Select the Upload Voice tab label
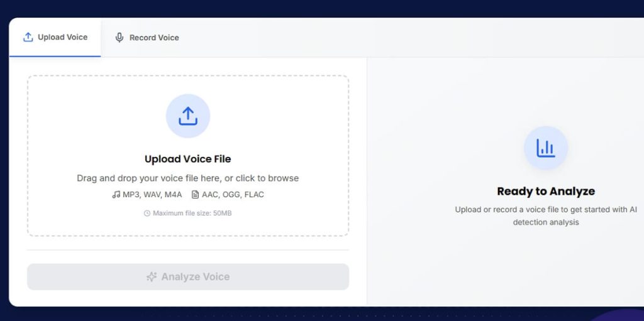 click(62, 37)
